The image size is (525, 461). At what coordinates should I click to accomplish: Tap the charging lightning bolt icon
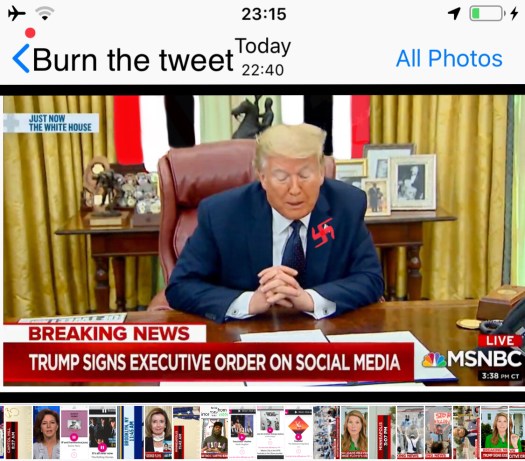coord(514,14)
